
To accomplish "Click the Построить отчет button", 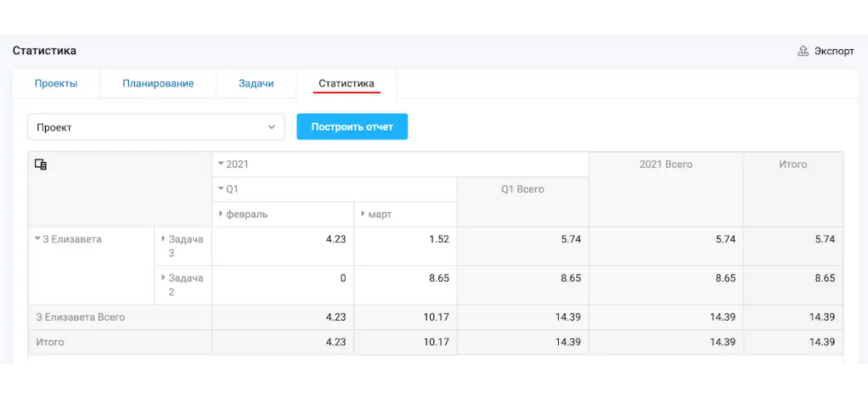I will click(352, 126).
